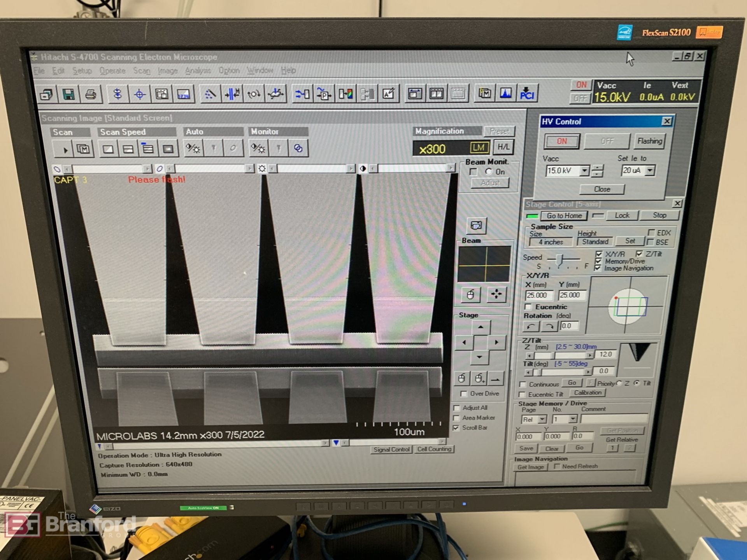Viewport: 747px width, 560px height.
Task: Check the Adjust All checkbox
Action: [x=456, y=408]
